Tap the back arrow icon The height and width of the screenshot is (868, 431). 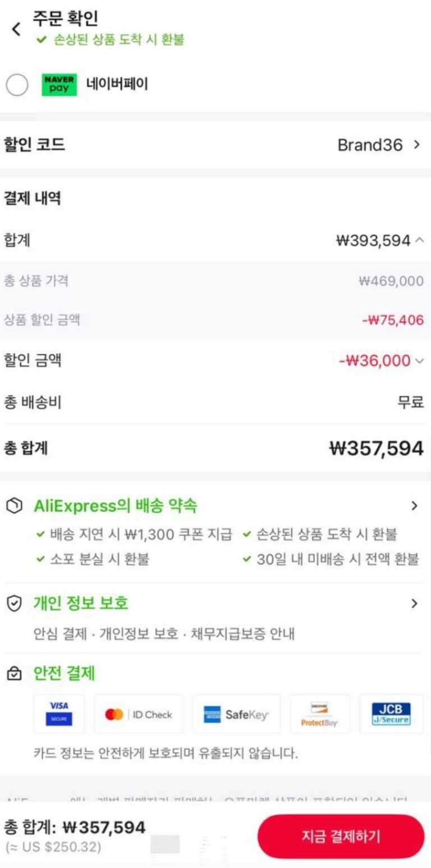[17, 30]
